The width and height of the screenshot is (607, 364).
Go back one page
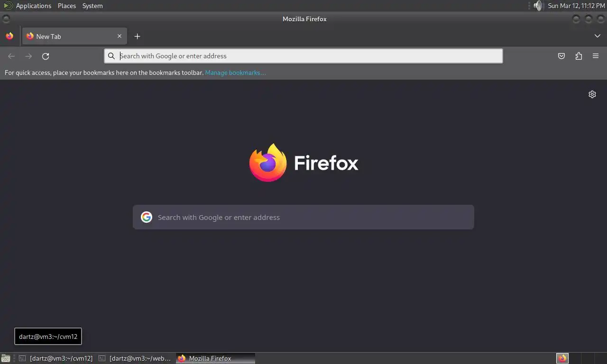click(11, 56)
